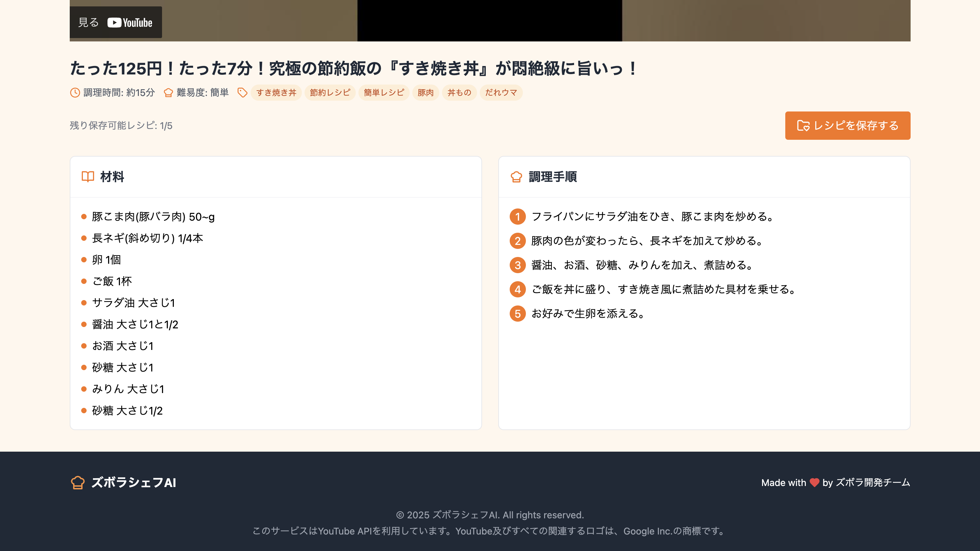Open the 見る YouTube watch button
980x551 pixels.
(x=89, y=23)
